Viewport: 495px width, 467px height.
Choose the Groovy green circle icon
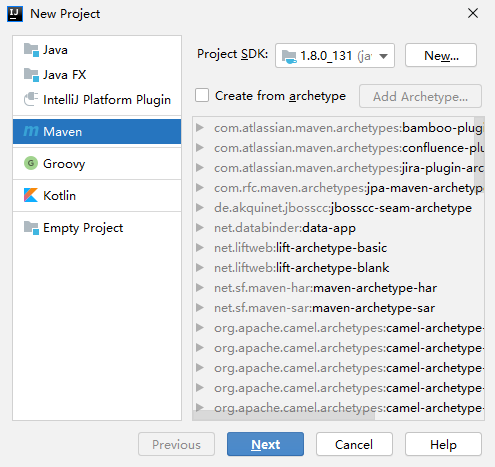tap(31, 163)
